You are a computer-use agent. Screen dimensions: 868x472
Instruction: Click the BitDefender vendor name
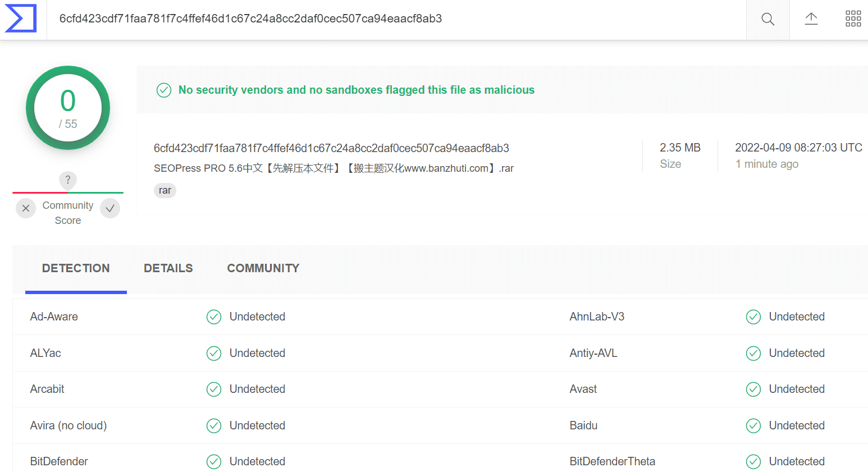(59, 462)
